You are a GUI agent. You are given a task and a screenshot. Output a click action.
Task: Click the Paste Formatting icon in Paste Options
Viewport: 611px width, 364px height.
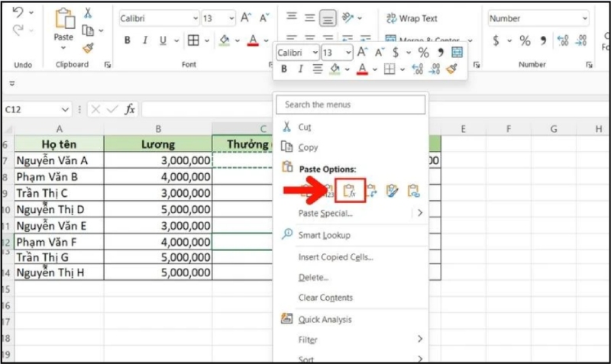point(393,191)
